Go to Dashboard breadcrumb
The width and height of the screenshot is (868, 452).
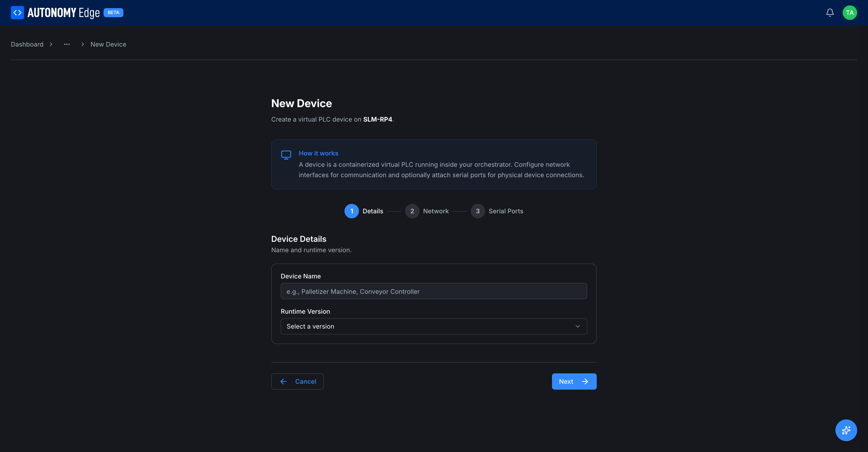click(x=27, y=45)
